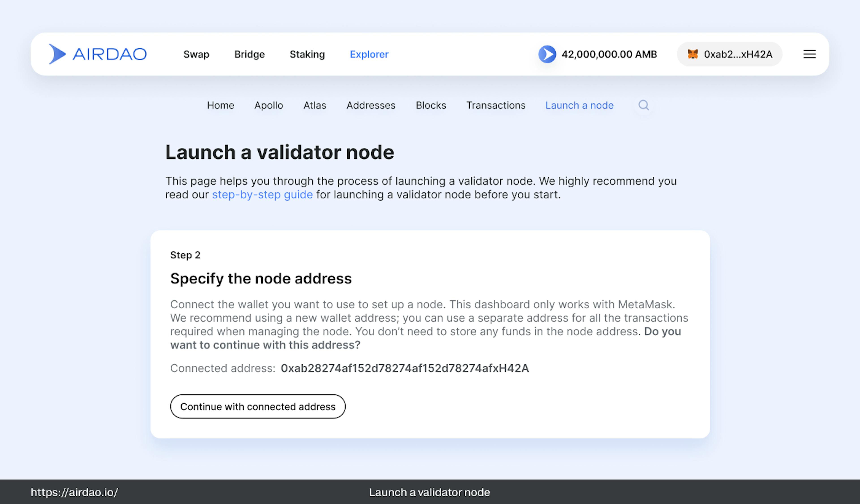860x504 pixels.
Task: Click the blue AMB token icon
Action: [x=547, y=54]
